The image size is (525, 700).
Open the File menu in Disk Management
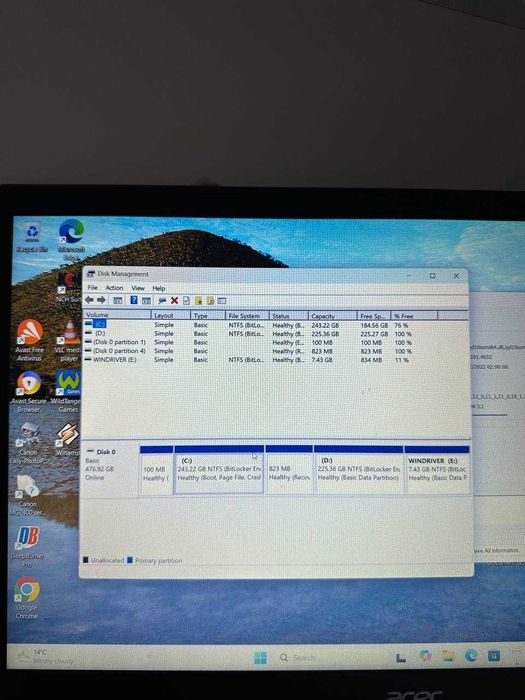point(92,288)
